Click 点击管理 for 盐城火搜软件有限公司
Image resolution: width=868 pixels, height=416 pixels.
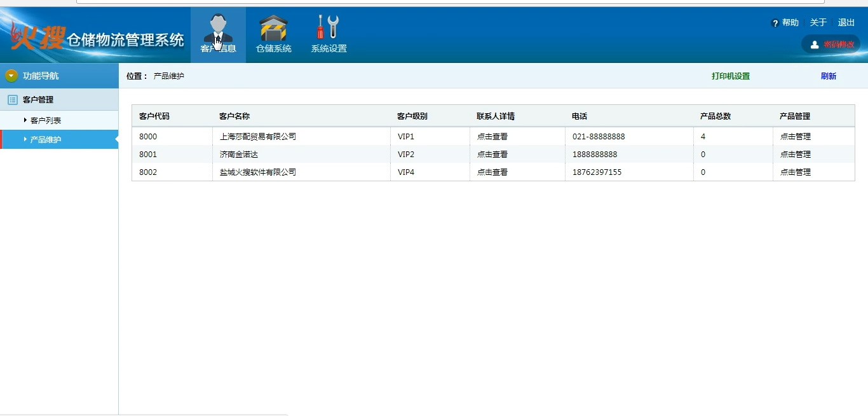[796, 172]
